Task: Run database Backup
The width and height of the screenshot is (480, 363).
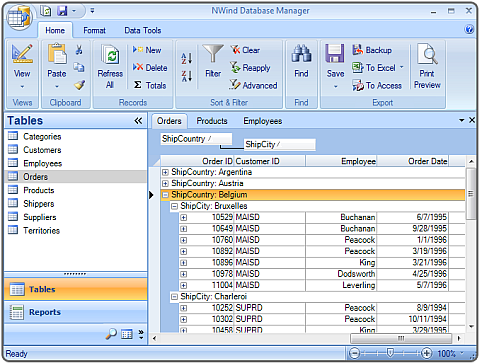Action: [372, 50]
